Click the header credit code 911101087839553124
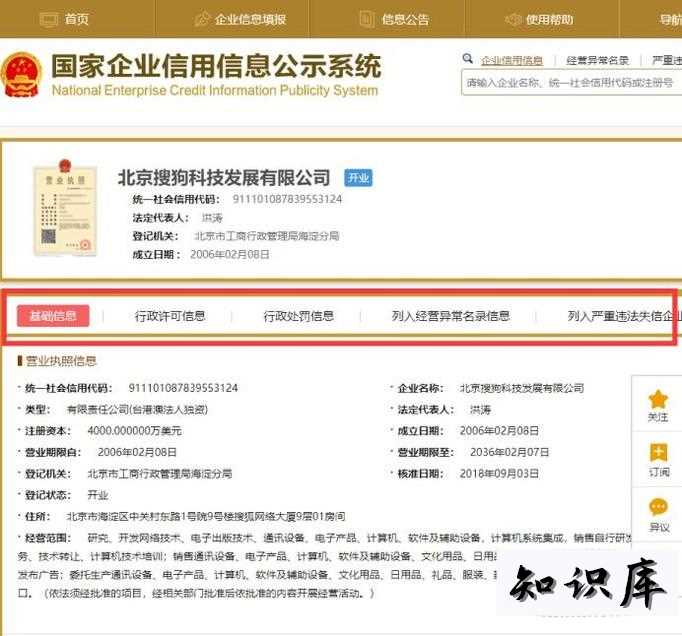682x636 pixels. point(287,199)
